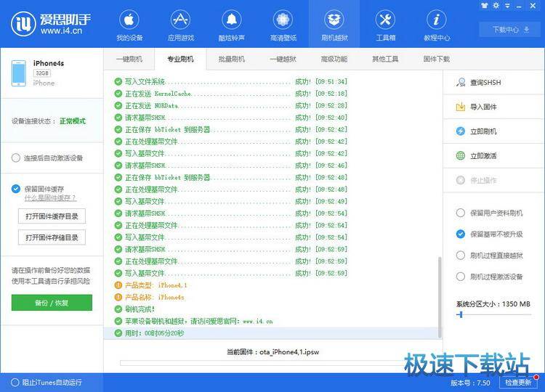Click 打开固件缓存目录 button
545x392 pixels.
click(x=52, y=216)
